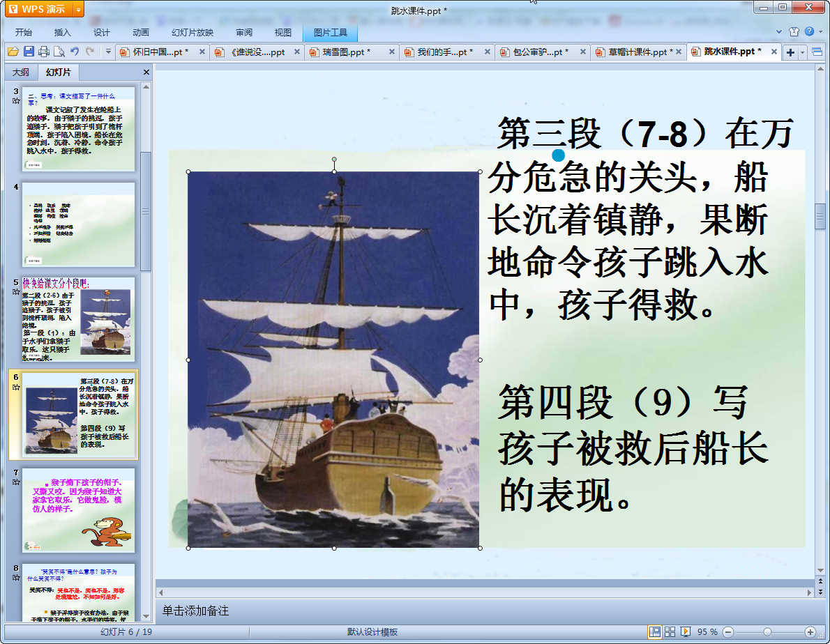This screenshot has width=830, height=644.
Task: Open the 开始 ribbon tab
Action: pos(23,32)
